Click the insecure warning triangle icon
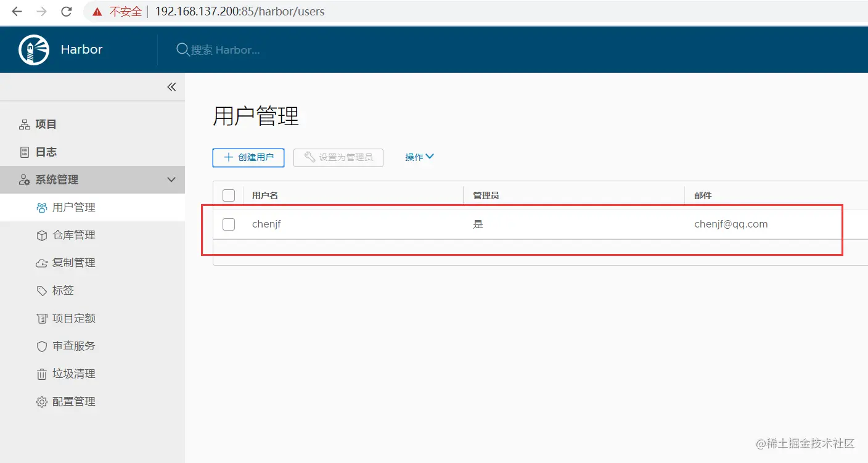This screenshot has width=868, height=463. tap(97, 12)
